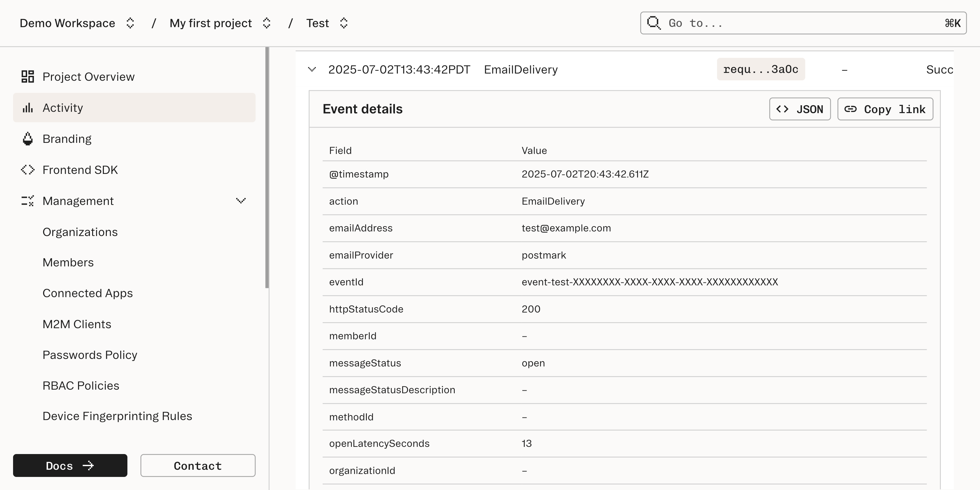Open the JSON code view icon

pyautogui.click(x=783, y=109)
